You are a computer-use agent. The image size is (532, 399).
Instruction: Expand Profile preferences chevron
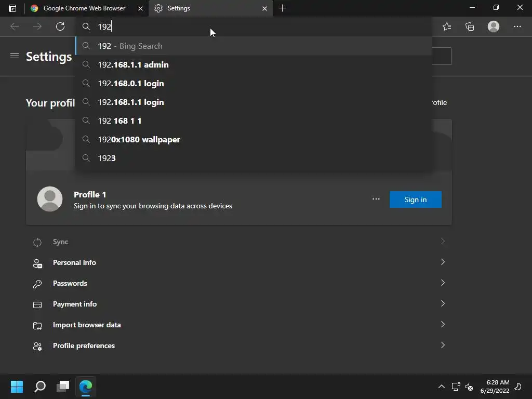(x=443, y=345)
